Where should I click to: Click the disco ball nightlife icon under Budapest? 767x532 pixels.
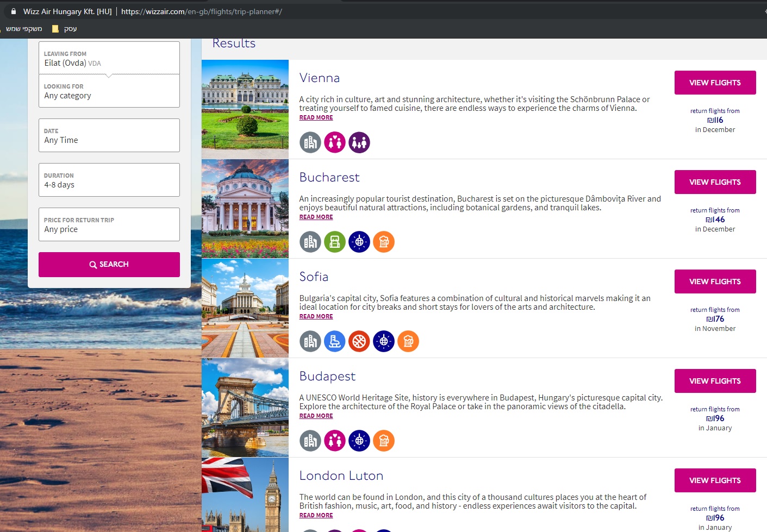tap(359, 441)
